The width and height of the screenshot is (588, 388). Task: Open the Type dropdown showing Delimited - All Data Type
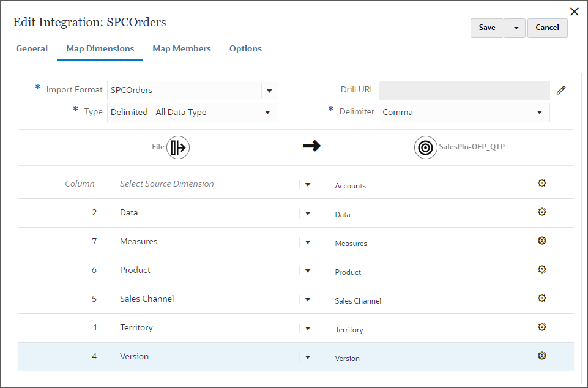coord(267,113)
